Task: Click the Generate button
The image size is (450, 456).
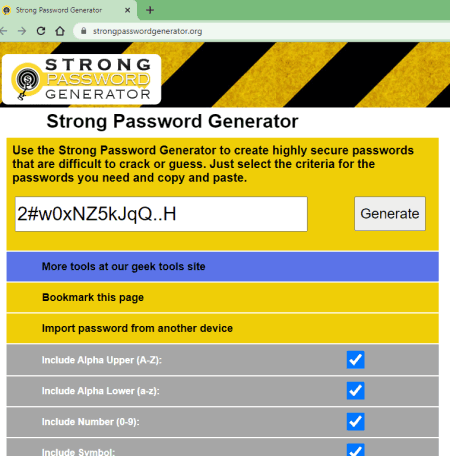Action: pyautogui.click(x=390, y=214)
